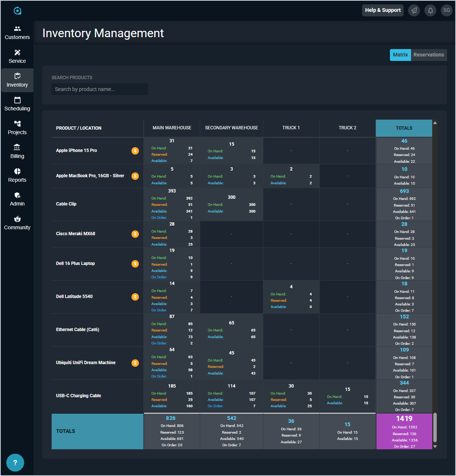Viewport: 456px width, 476px height.
Task: Go to Scheduling calendar icon
Action: tap(17, 100)
